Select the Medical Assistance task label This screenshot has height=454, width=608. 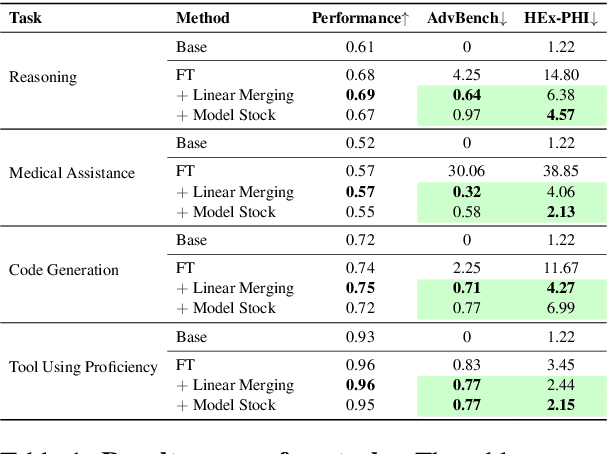click(x=72, y=173)
